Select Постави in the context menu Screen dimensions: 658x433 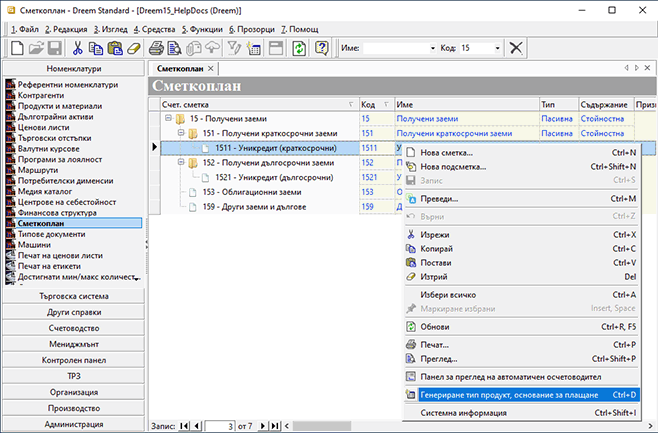pos(521,263)
